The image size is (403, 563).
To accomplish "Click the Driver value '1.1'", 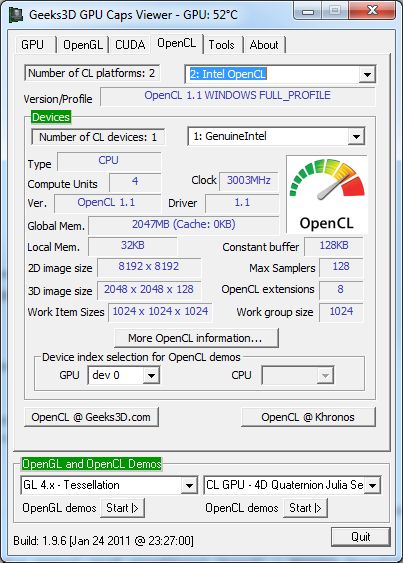I will coord(242,203).
